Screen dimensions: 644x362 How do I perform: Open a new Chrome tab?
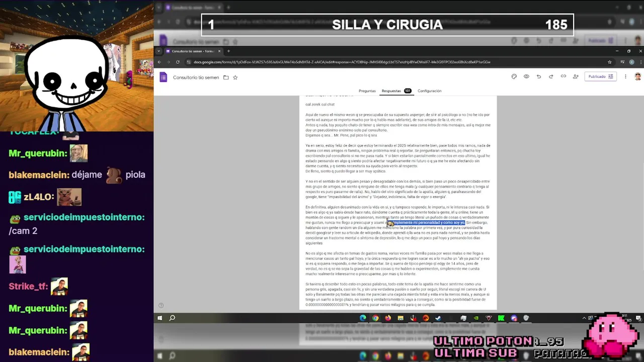(228, 51)
